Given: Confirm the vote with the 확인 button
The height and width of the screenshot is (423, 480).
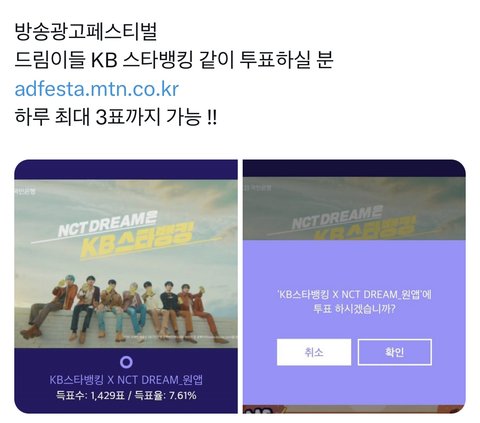Looking at the screenshot, I should (x=395, y=352).
